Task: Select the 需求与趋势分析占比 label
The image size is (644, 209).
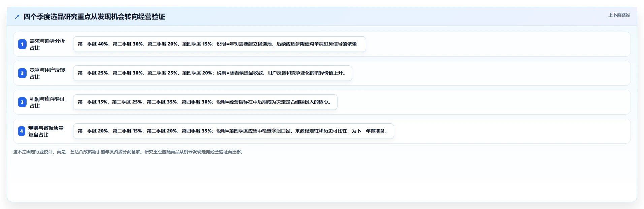Action: coord(47,44)
